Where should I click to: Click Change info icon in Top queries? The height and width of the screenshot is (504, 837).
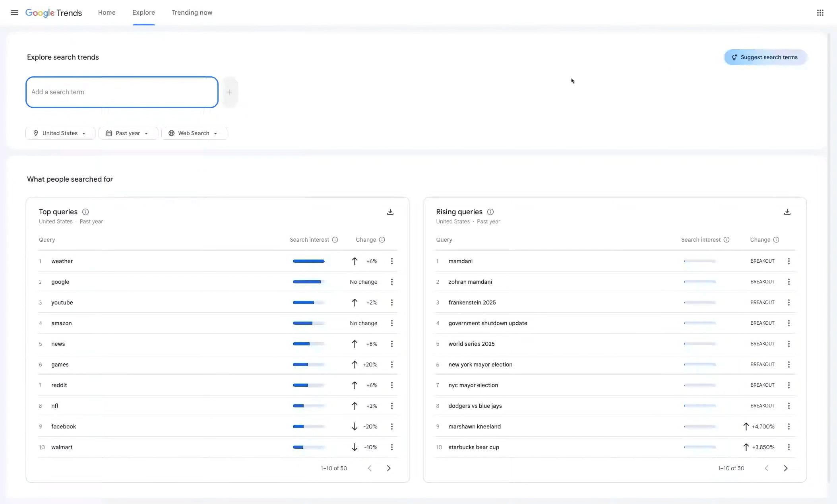pyautogui.click(x=382, y=240)
